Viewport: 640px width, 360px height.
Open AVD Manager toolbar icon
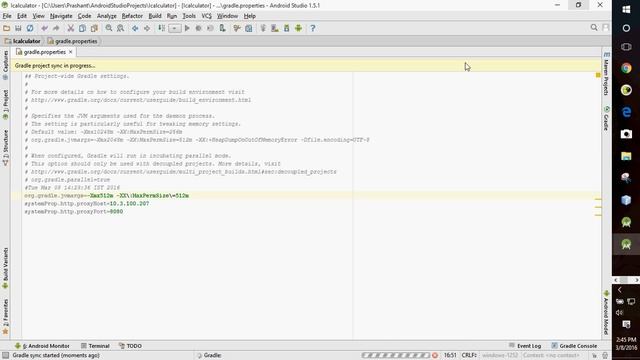point(275,28)
